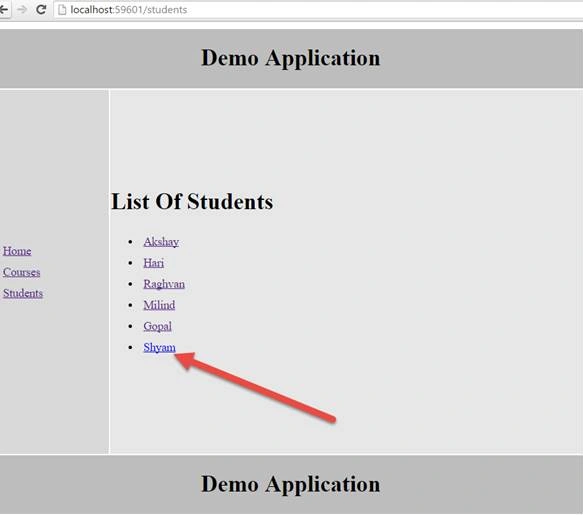Open the Home sidebar link
The height and width of the screenshot is (515, 583).
pos(17,251)
